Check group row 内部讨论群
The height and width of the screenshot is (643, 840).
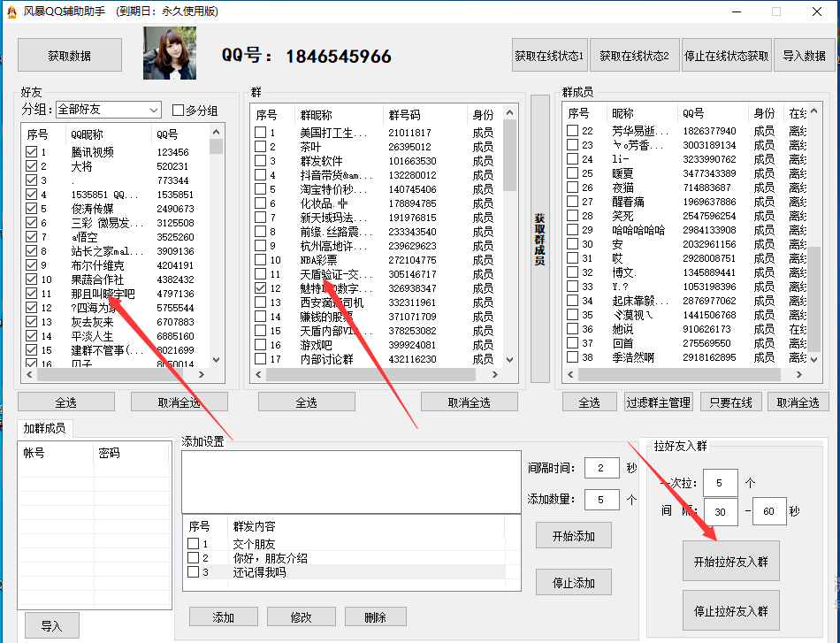coord(260,358)
